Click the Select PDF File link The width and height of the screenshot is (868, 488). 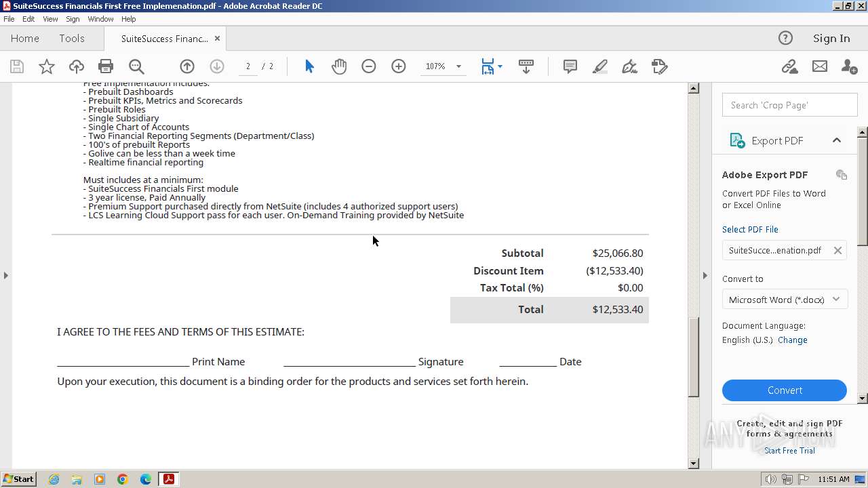click(750, 229)
